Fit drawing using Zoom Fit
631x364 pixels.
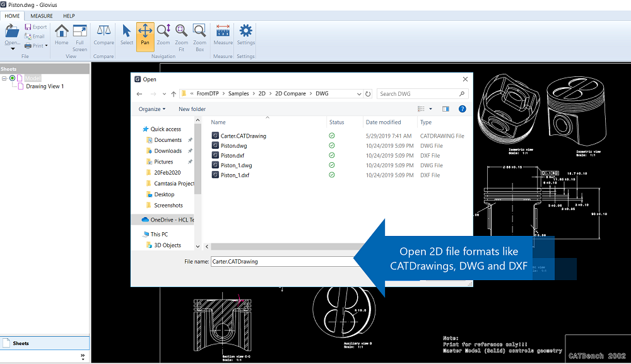pos(182,32)
